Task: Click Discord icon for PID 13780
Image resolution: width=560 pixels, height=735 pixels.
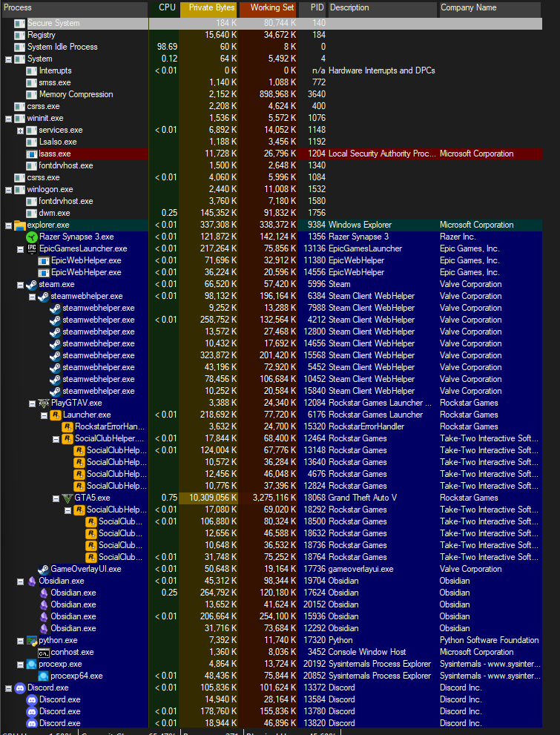Action: (x=31, y=711)
